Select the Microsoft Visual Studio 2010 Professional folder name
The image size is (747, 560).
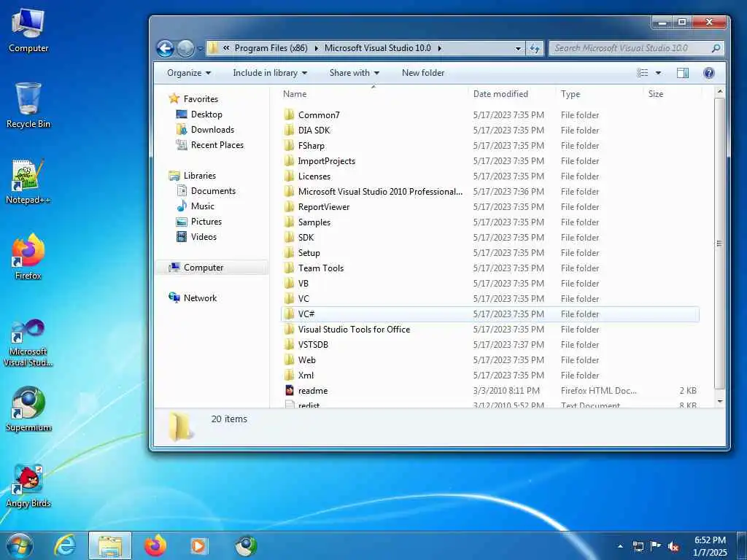tap(380, 192)
